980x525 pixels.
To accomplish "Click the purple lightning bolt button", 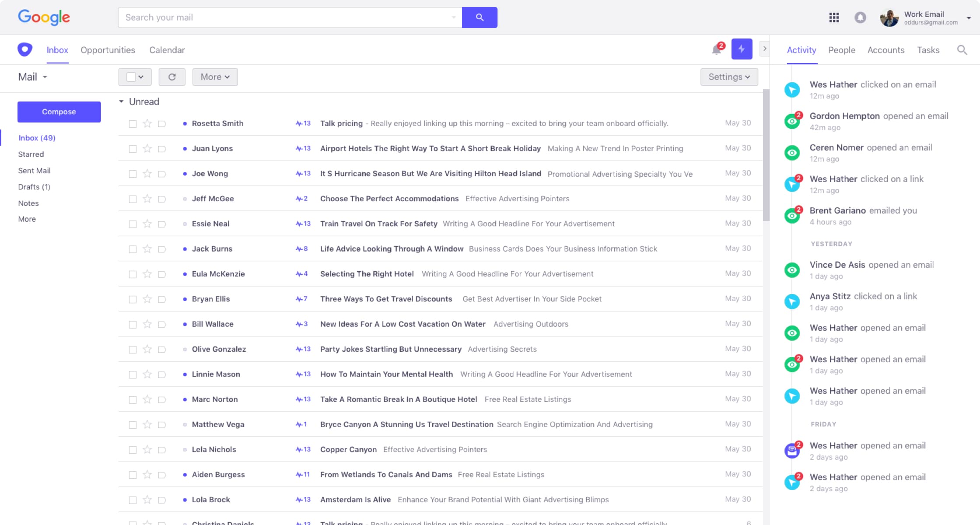I will coord(742,49).
